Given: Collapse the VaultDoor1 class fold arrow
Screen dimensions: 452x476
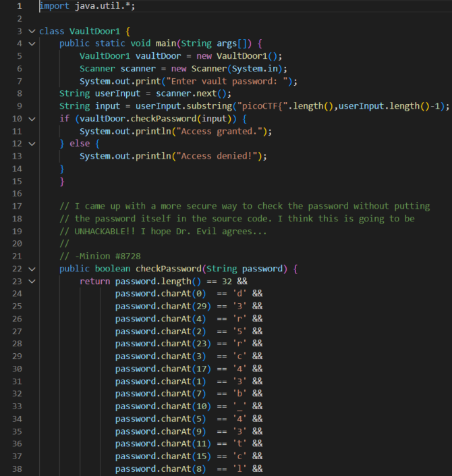Looking at the screenshot, I should pyautogui.click(x=32, y=31).
